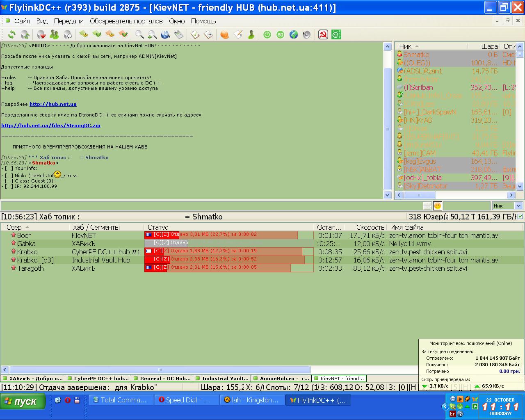This screenshot has width=525, height=420.
Task: Toggle the user list checkbox in status bar
Action: pyautogui.click(x=520, y=217)
